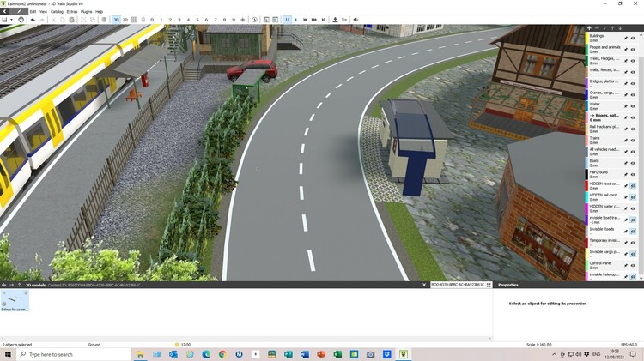644x361 pixels.
Task: Open the View menu
Action: coord(43,12)
